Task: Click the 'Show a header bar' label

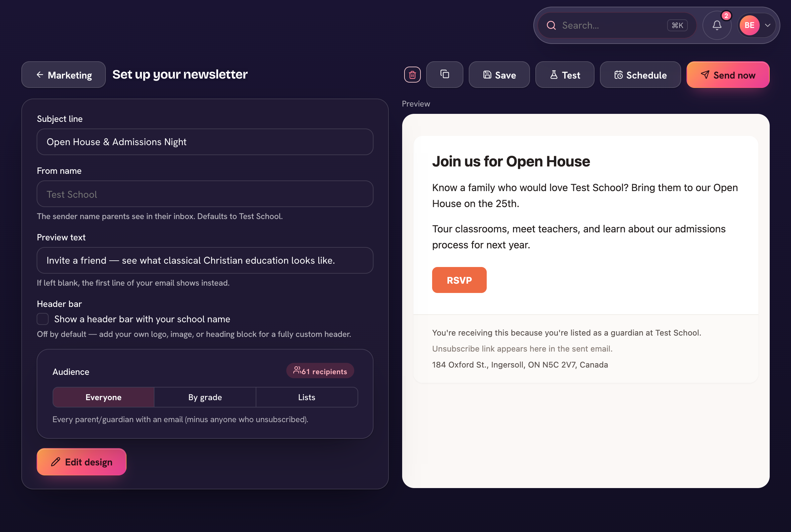Action: (x=142, y=319)
